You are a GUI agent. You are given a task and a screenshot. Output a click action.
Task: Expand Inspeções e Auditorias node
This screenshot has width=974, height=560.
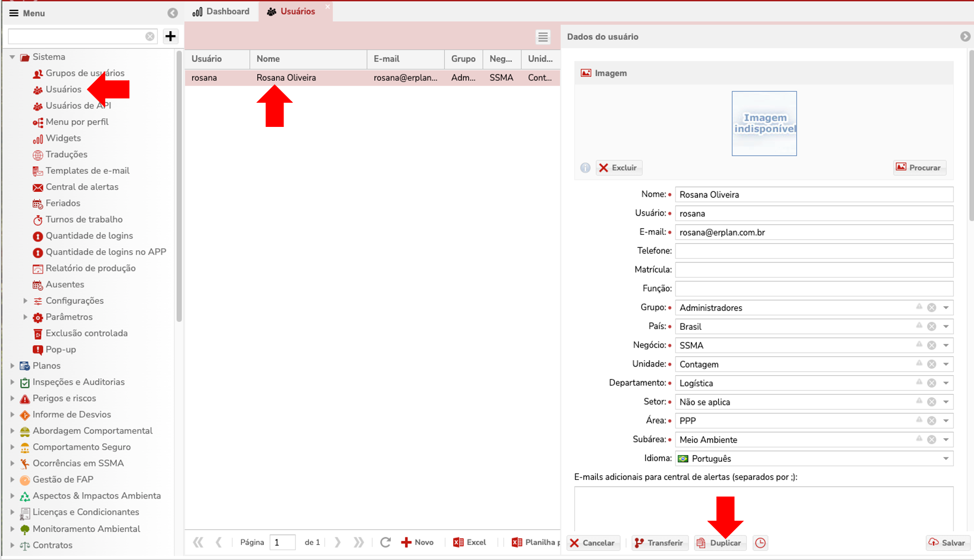(12, 382)
